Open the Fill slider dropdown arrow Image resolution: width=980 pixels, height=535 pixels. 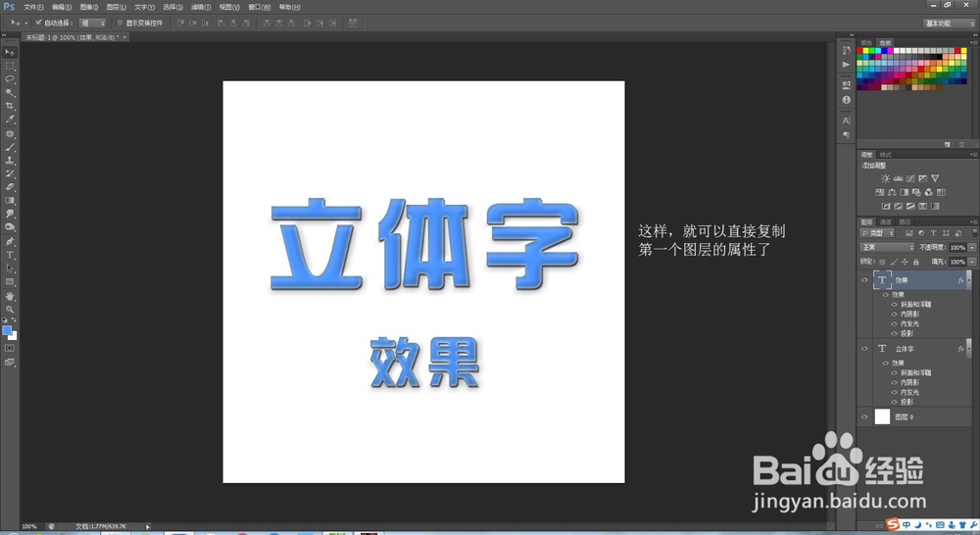click(972, 262)
